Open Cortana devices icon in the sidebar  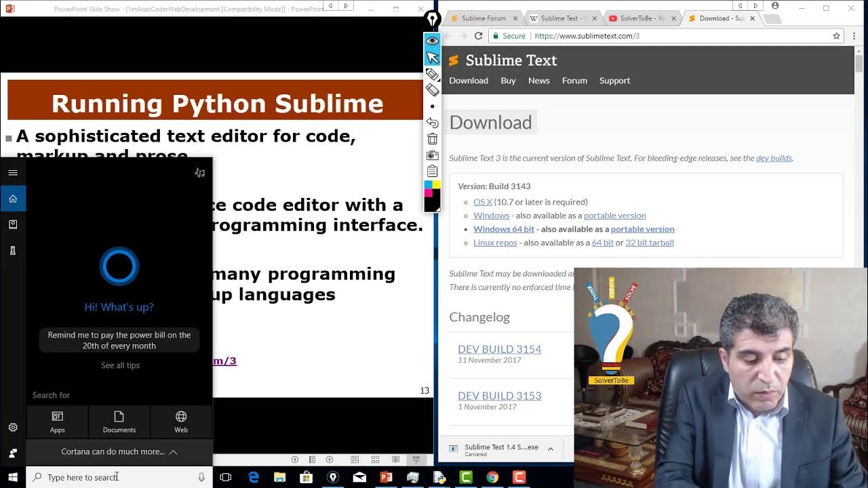[x=13, y=251]
